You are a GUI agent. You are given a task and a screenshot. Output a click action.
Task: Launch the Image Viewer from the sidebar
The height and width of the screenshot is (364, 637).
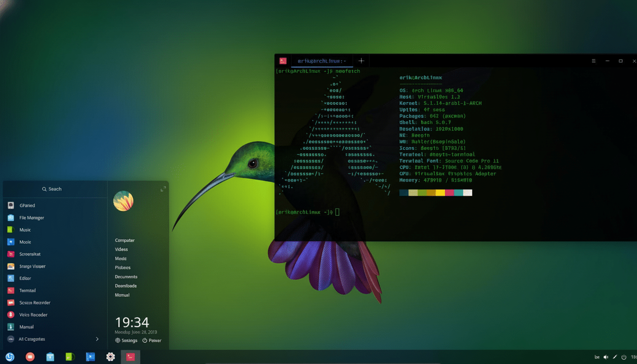(31, 266)
